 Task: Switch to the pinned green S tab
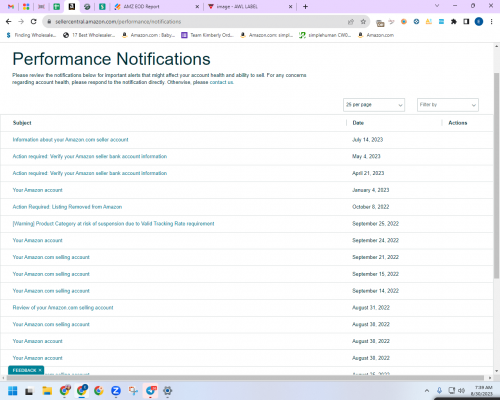pyautogui.click(x=102, y=6)
